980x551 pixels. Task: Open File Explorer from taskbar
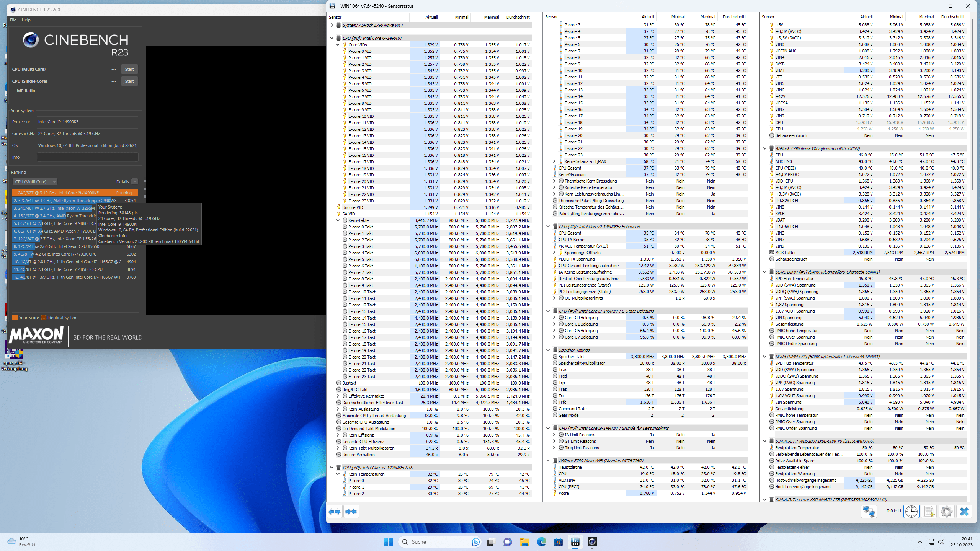click(524, 542)
